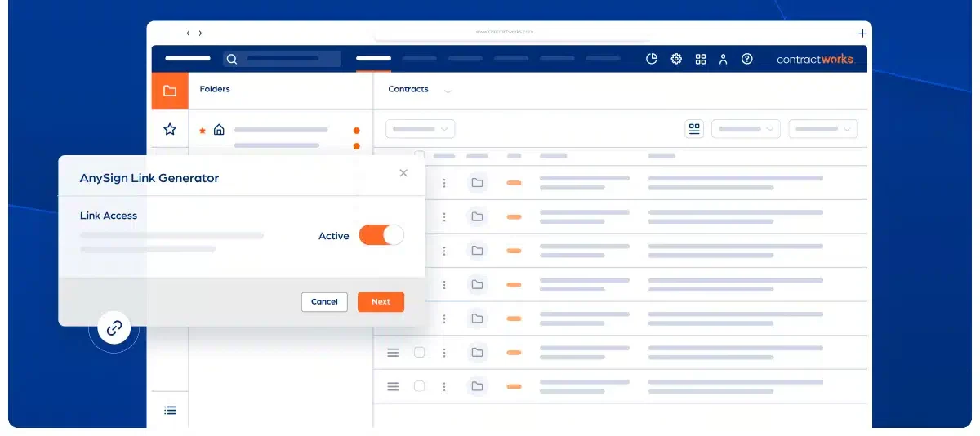Select the Contracts tab label
The width and height of the screenshot is (980, 436).
408,89
